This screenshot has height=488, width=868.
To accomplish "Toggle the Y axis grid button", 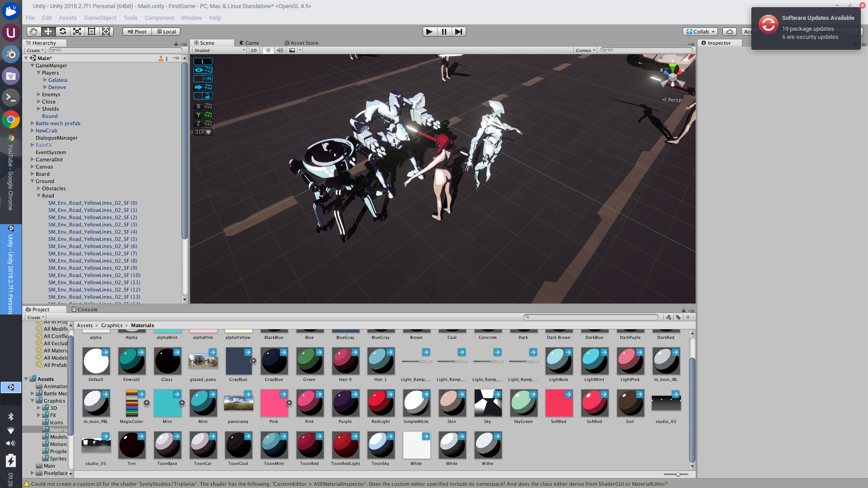I will click(x=203, y=115).
